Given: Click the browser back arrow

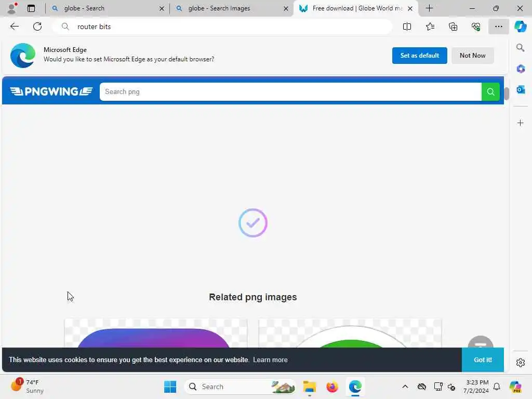Looking at the screenshot, I should coord(14,26).
